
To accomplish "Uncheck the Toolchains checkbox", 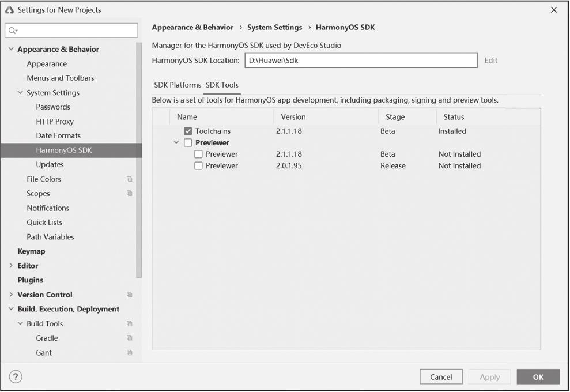I will point(188,131).
